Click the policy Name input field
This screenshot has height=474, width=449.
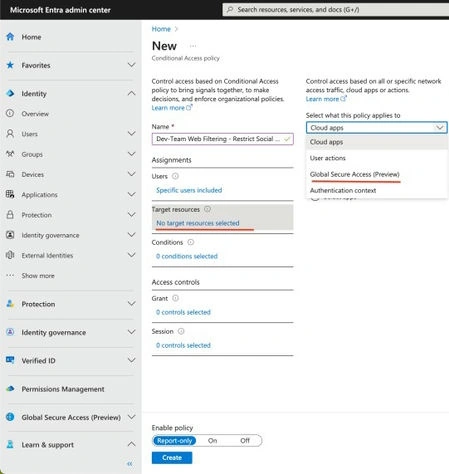222,139
